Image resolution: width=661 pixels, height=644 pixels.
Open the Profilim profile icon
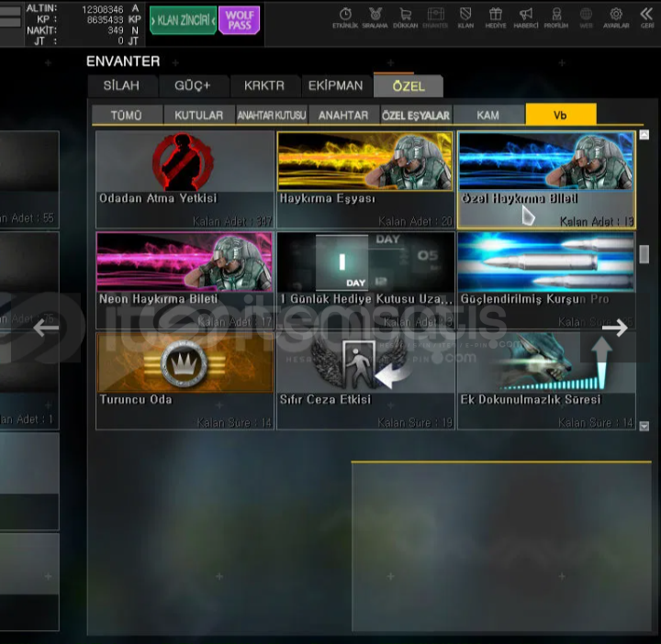point(555,17)
